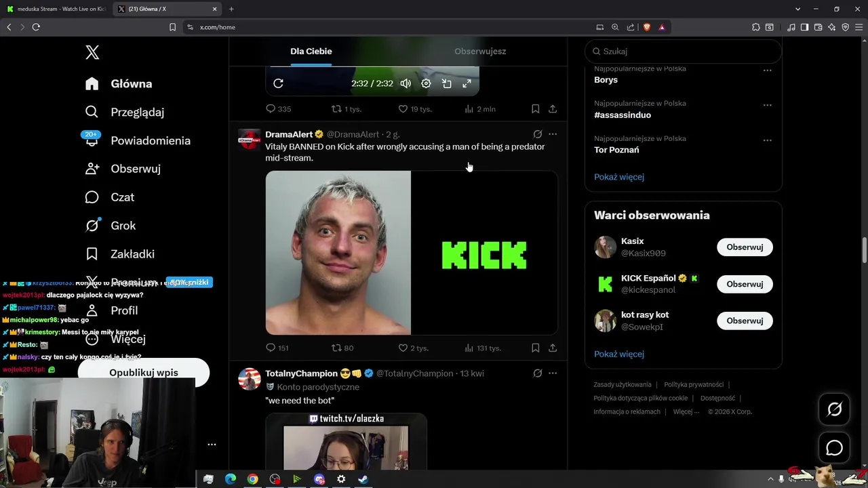Expand the video to fullscreen

pyautogui.click(x=467, y=83)
